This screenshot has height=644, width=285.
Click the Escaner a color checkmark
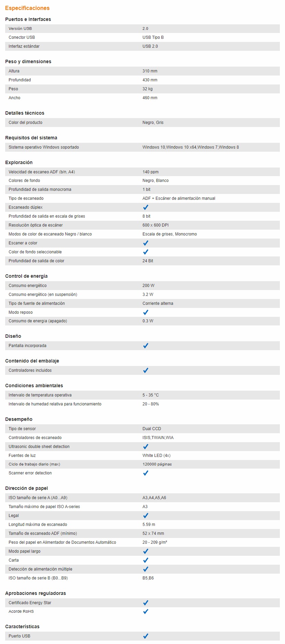pos(146,243)
